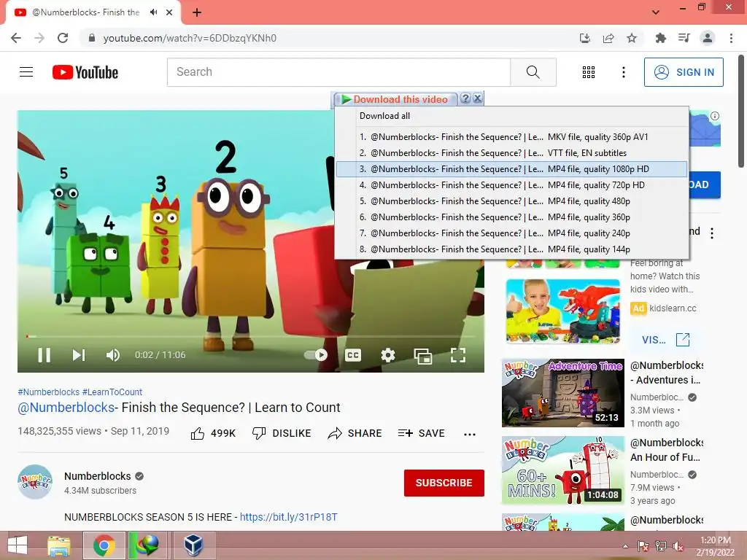Toggle autoplay switch in player
This screenshot has width=747, height=560.
[x=317, y=355]
